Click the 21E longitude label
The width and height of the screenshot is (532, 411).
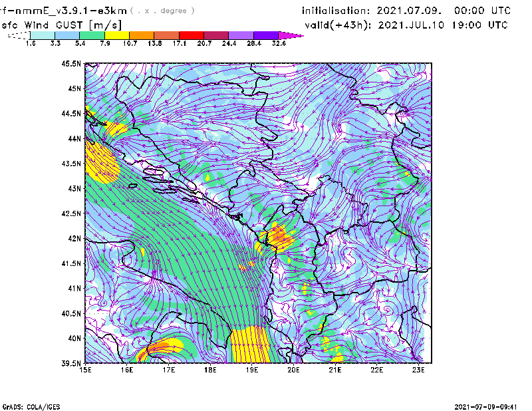335,370
